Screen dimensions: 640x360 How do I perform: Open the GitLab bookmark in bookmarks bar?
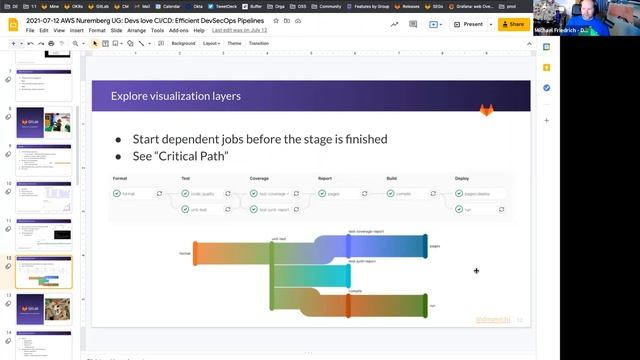pyautogui.click(x=98, y=6)
